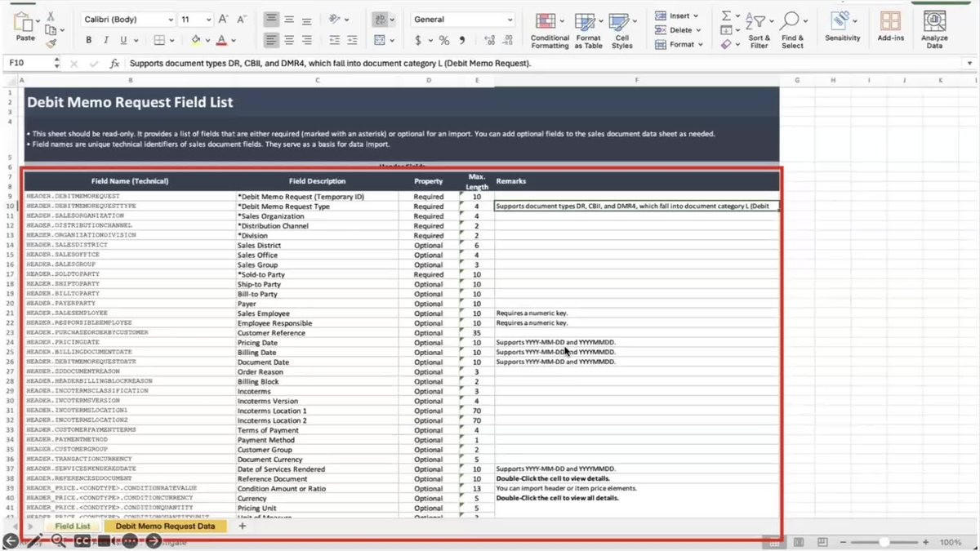Switch to the Field List sheet tab
This screenshot has height=551, width=980.
click(x=72, y=526)
